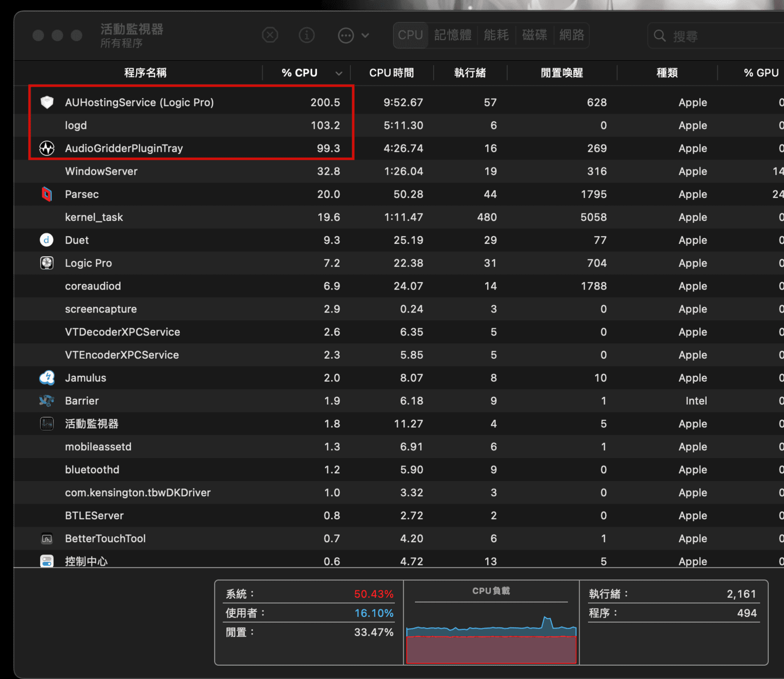Sort by the CPU 時間 column header

pos(391,73)
